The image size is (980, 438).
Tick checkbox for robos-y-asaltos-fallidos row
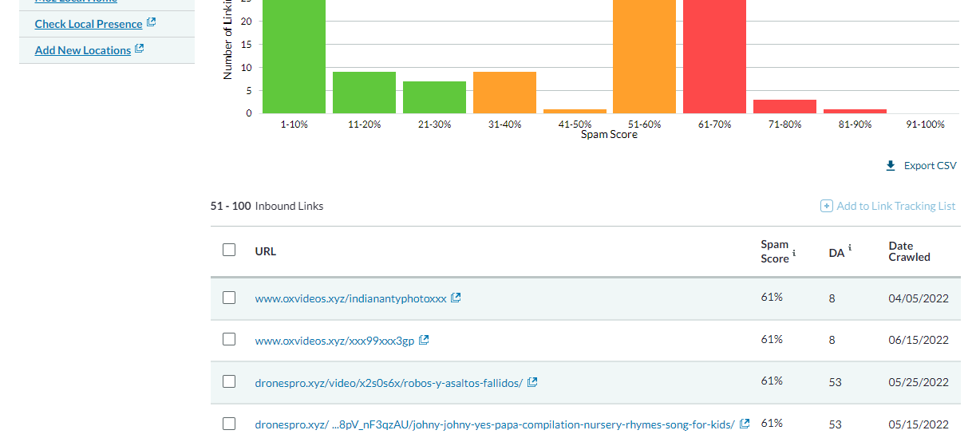[x=229, y=381]
